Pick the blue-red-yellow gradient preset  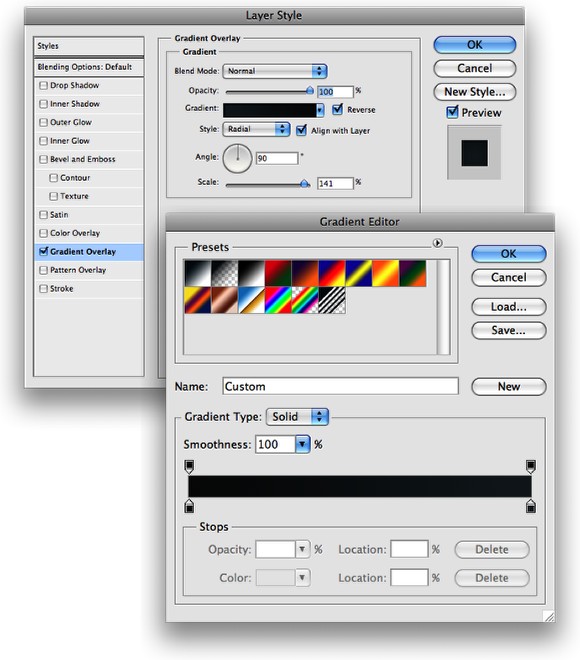tap(333, 273)
